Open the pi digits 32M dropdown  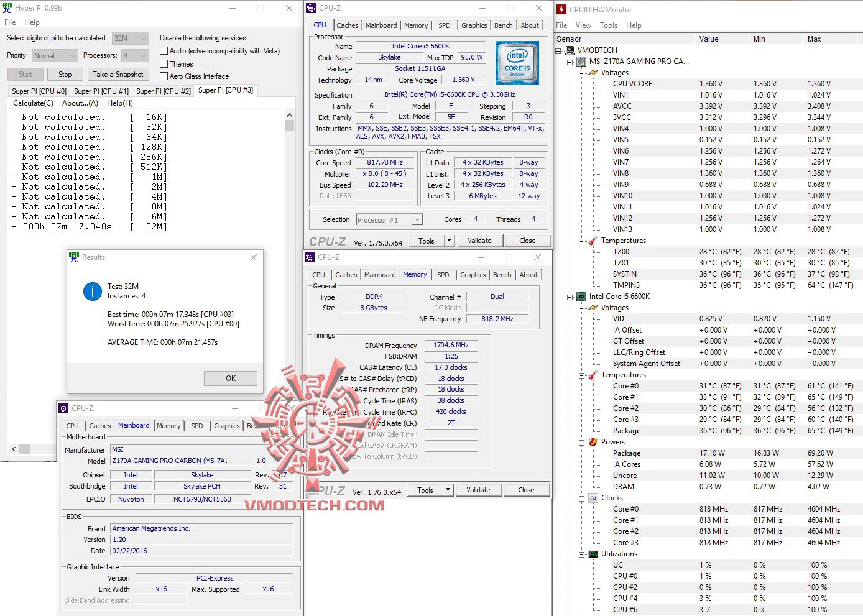pyautogui.click(x=131, y=38)
